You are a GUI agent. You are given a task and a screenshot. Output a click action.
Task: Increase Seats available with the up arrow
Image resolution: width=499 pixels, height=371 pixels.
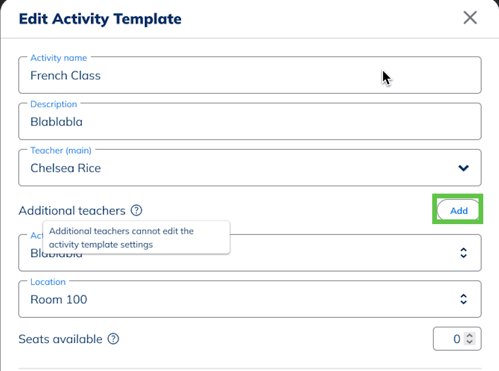[x=470, y=335]
